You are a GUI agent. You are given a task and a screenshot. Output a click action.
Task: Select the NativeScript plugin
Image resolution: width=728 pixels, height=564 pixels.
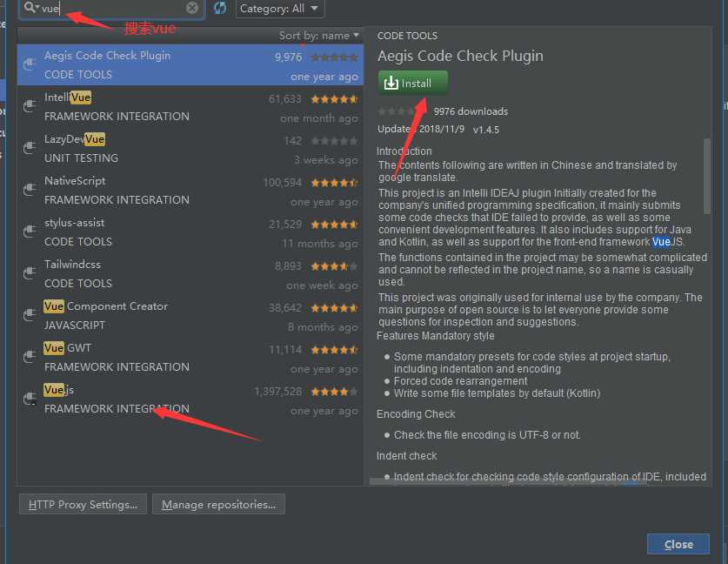point(190,190)
